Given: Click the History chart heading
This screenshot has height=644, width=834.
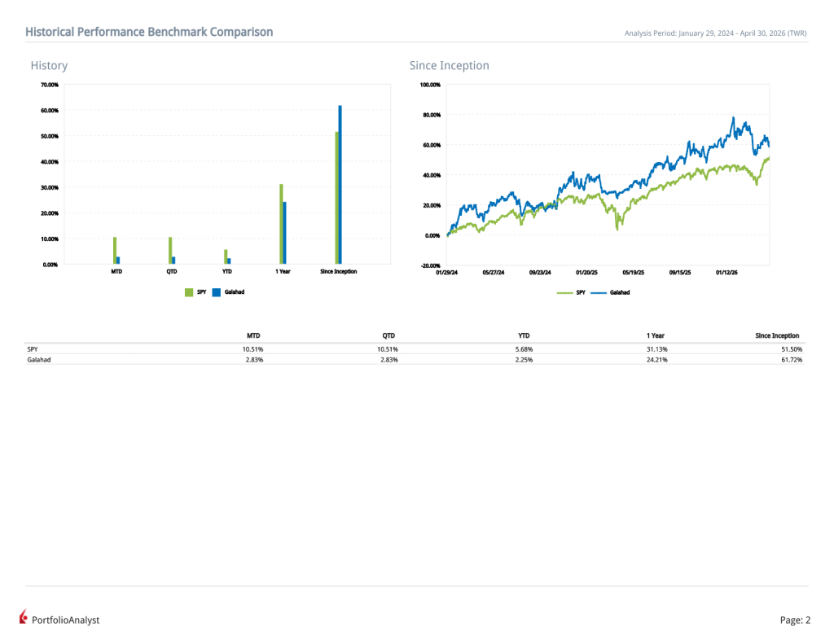Looking at the screenshot, I should (x=49, y=65).
